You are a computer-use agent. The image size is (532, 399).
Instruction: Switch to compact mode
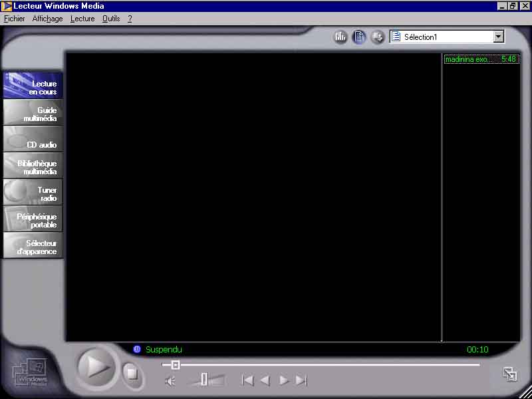[x=510, y=374]
